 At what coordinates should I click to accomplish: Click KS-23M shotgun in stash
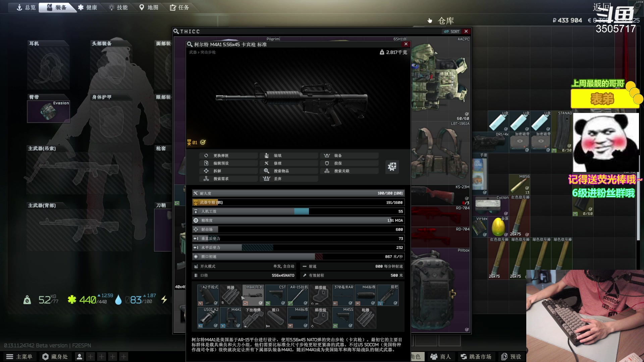[x=440, y=195]
